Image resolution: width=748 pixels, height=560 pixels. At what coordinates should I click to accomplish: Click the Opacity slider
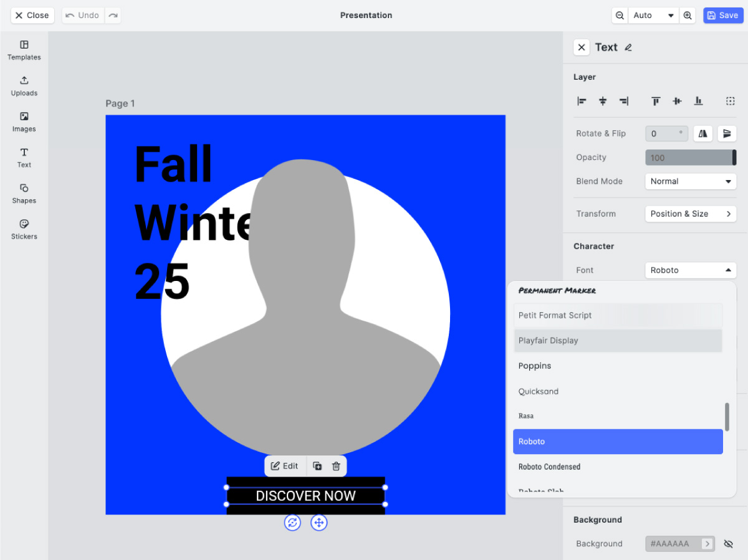click(x=690, y=158)
